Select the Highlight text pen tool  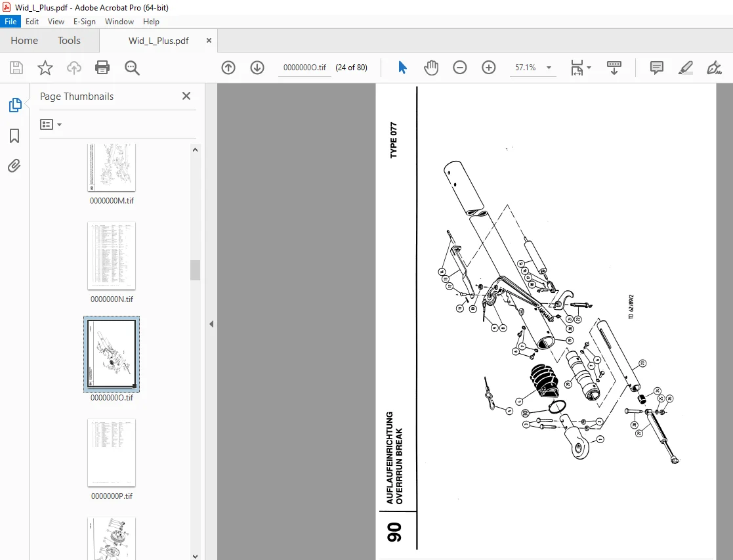[x=685, y=68]
